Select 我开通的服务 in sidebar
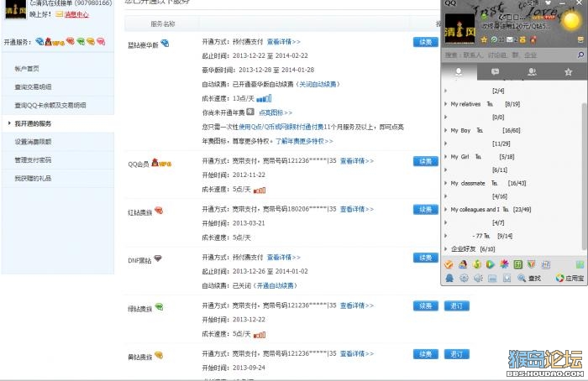This screenshot has height=381, width=588. (33, 123)
